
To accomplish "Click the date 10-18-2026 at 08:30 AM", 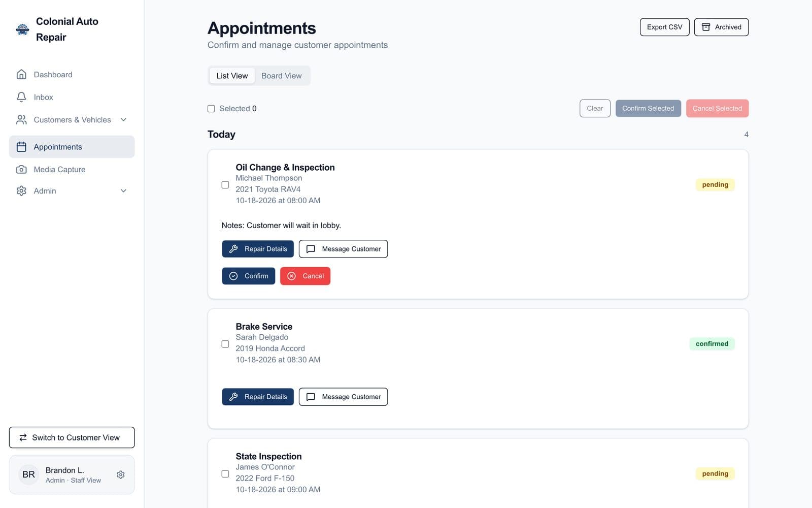I will pos(278,360).
